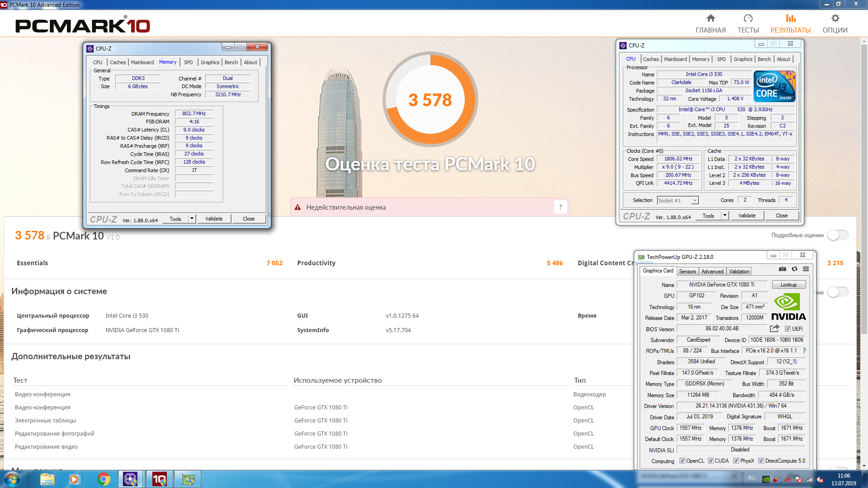Image resolution: width=868 pixels, height=488 pixels.
Task: Switch to PCMark 10 taskbar icon
Action: tap(159, 479)
